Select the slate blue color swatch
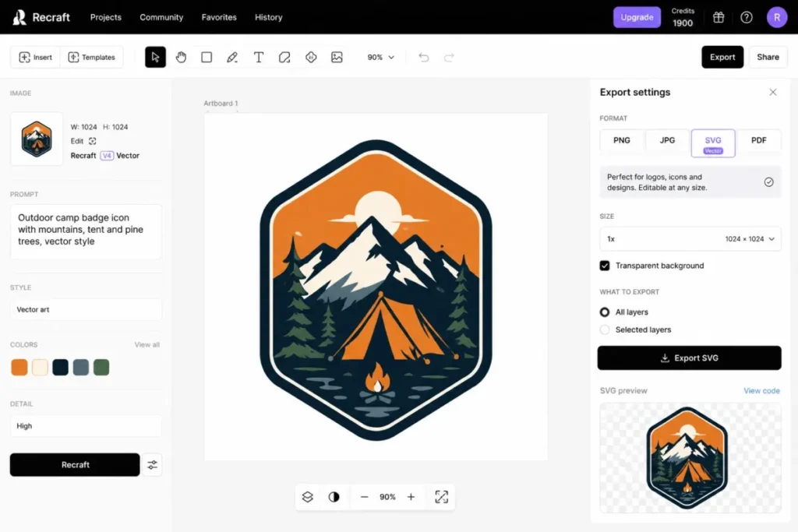 pyautogui.click(x=80, y=367)
